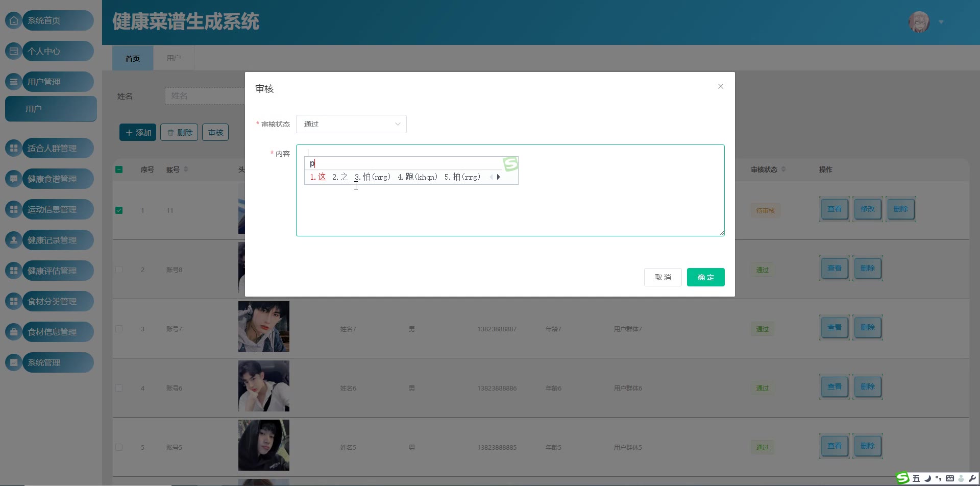Click the sort arrows beside 账号 column
This screenshot has width=980, height=486.
[x=186, y=169]
